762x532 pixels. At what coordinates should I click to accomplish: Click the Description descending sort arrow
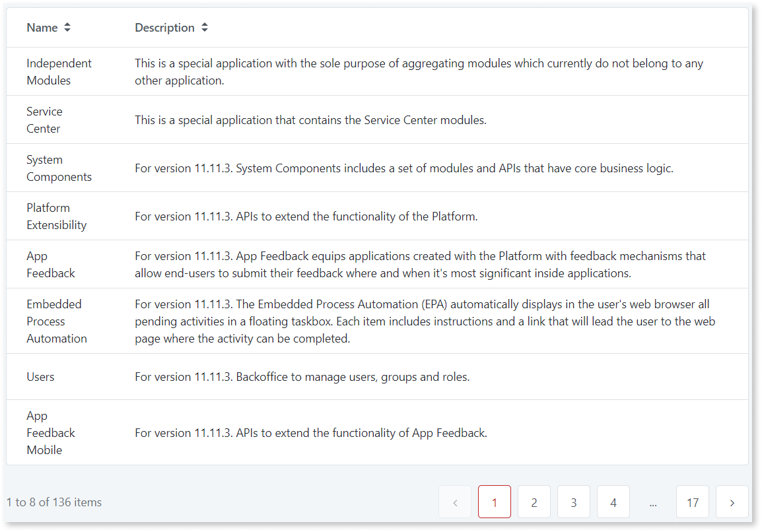(205, 30)
